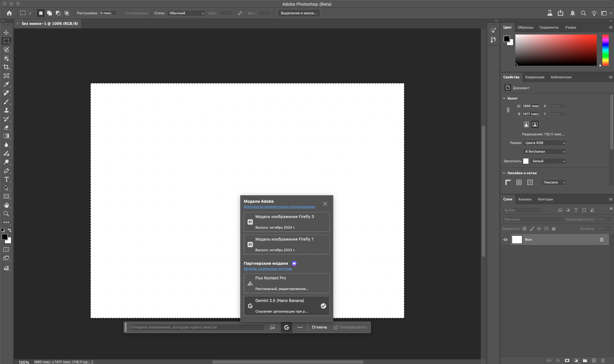Select the Horizontal Type tool
This screenshot has width=614, height=364.
[6, 179]
